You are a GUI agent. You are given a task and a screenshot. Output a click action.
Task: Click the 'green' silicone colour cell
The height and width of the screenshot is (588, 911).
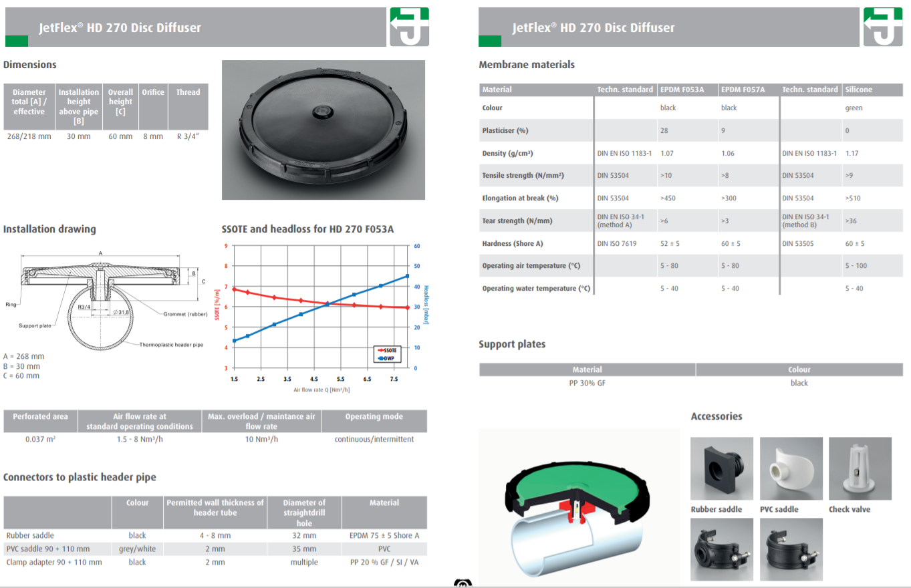(854, 108)
